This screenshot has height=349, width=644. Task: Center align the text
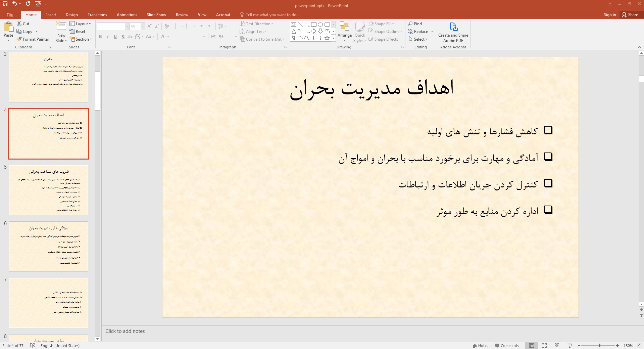pos(185,37)
